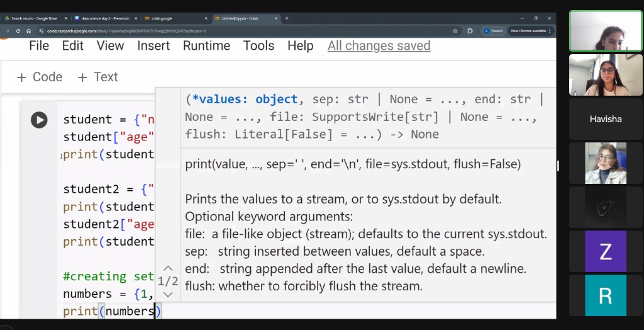View site information icon in address bar

[x=41, y=31]
